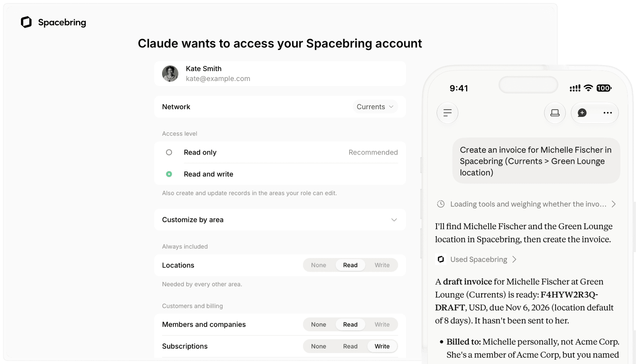Click the Spacebring logo icon
This screenshot has height=364, width=639.
pyautogui.click(x=26, y=22)
